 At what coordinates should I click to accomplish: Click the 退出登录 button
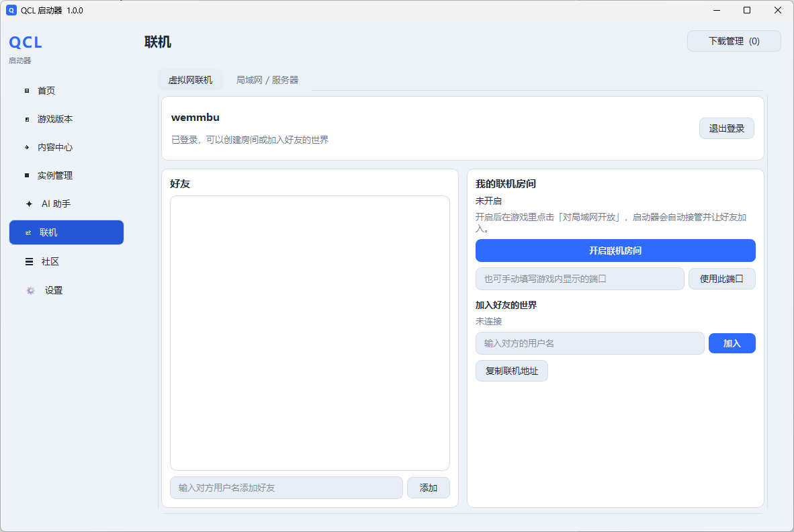pos(727,128)
